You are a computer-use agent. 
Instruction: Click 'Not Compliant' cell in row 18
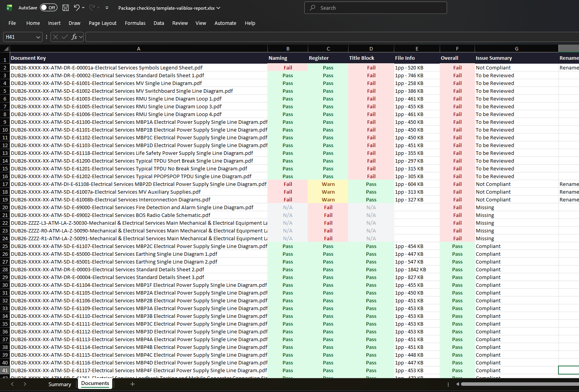517,192
